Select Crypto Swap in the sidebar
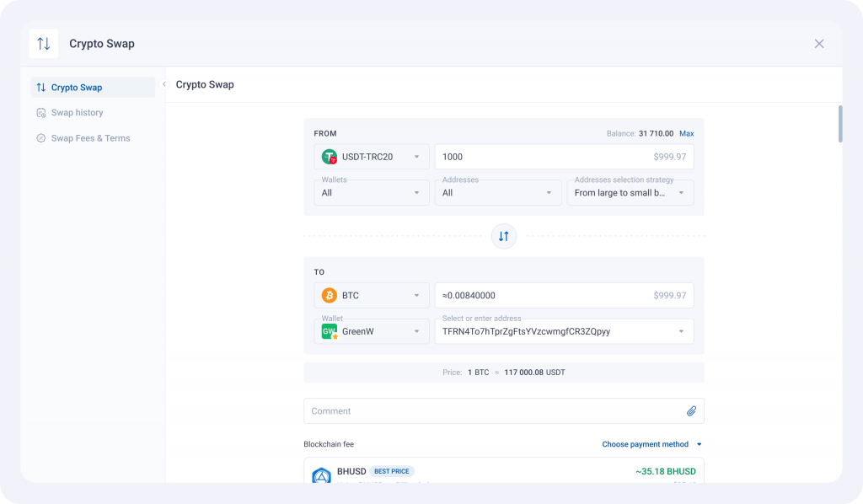This screenshot has height=504, width=863. 76,88
